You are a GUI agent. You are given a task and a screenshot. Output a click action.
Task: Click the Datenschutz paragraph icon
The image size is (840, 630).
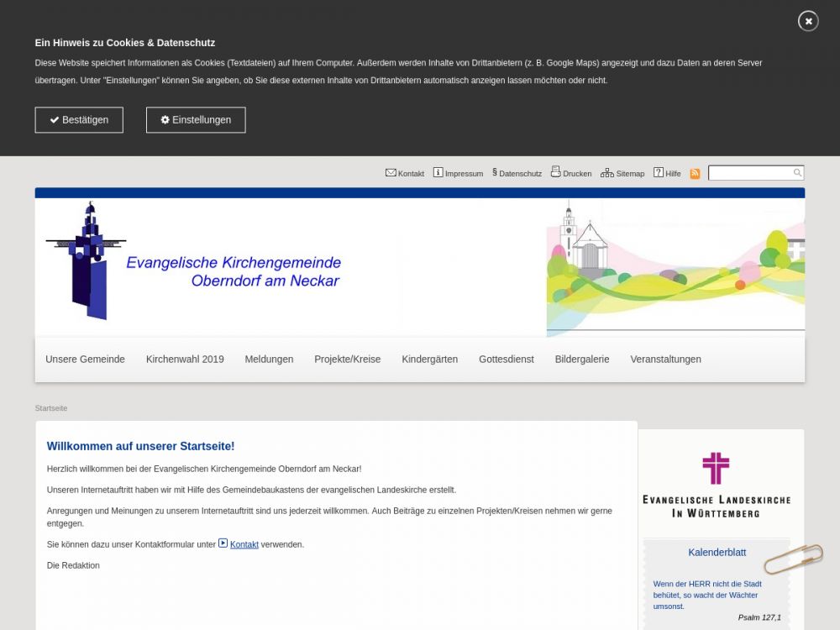(495, 173)
